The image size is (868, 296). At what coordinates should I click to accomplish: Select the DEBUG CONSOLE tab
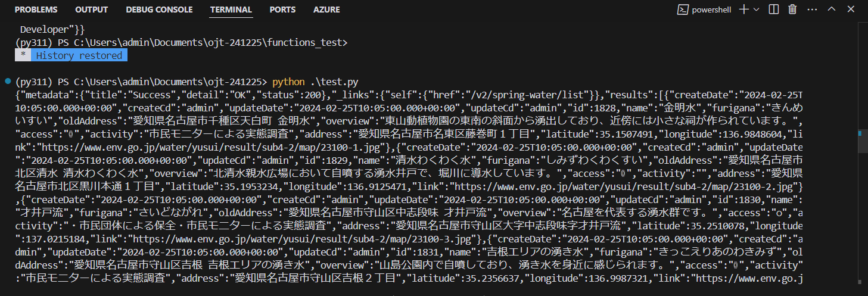pyautogui.click(x=159, y=10)
